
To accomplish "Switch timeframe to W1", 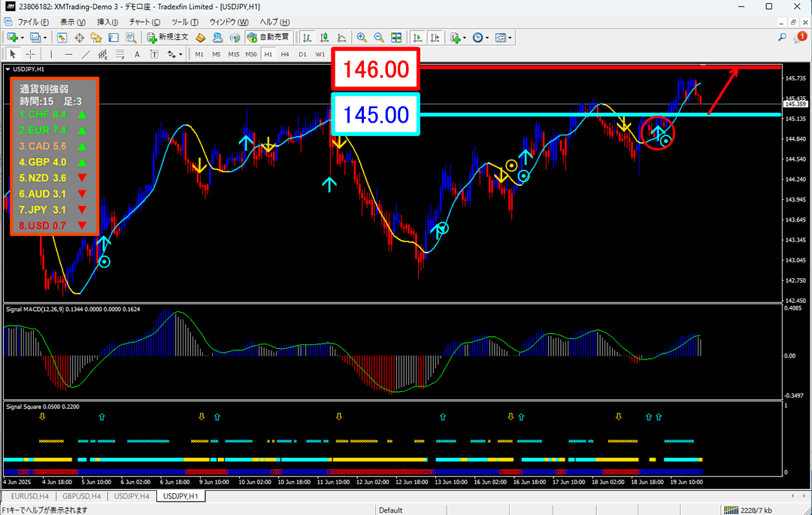I will coord(320,54).
